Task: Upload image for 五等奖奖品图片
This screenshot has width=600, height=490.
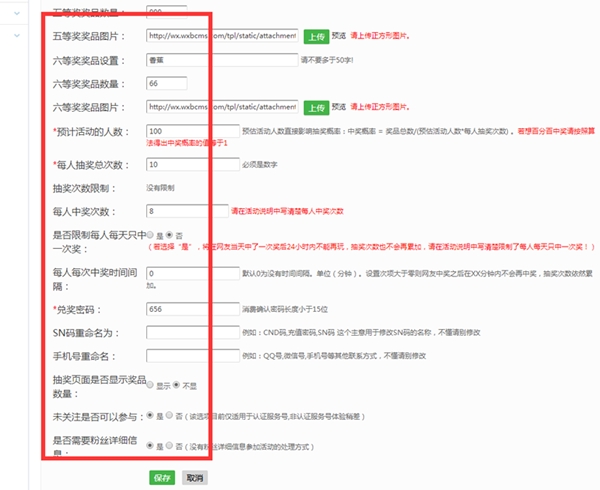Action: click(316, 37)
